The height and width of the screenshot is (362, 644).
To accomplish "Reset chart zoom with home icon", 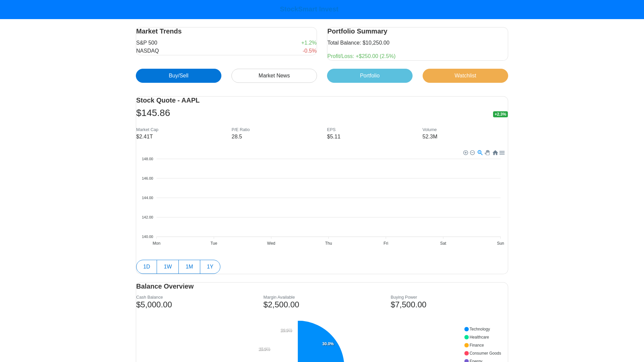I will 495,153.
